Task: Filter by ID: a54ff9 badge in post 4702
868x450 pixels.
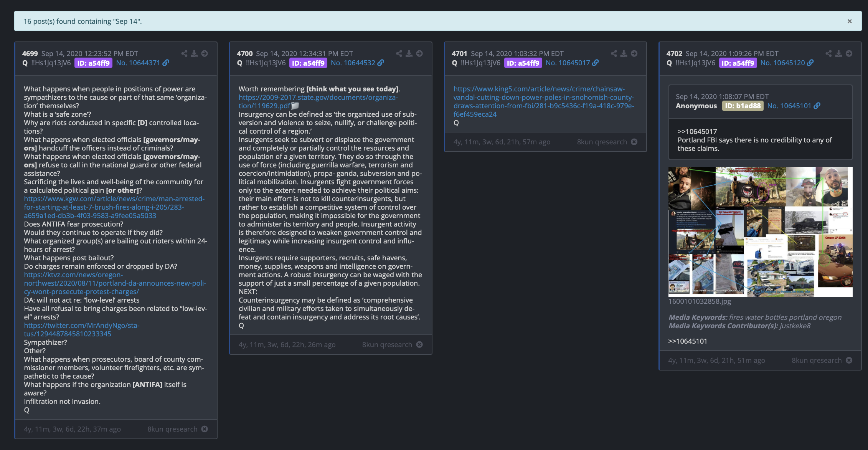Action: [738, 63]
